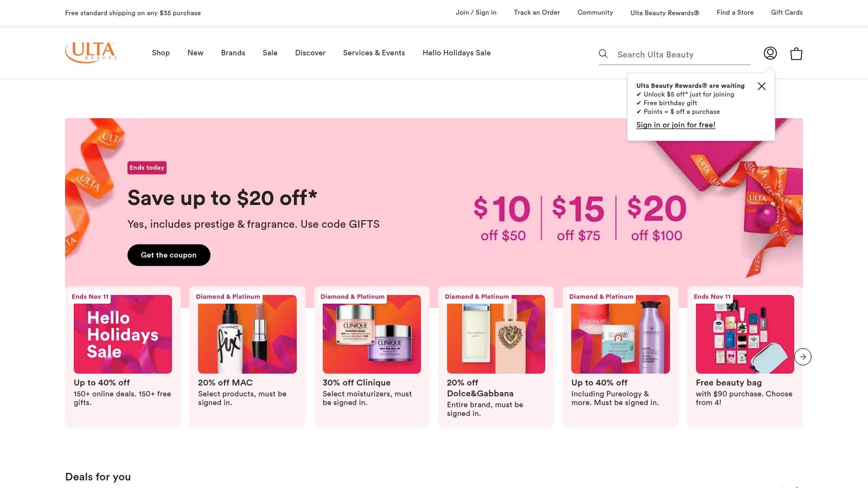Open the Shop menu
Viewport: 868px width, 488px height.
(161, 53)
